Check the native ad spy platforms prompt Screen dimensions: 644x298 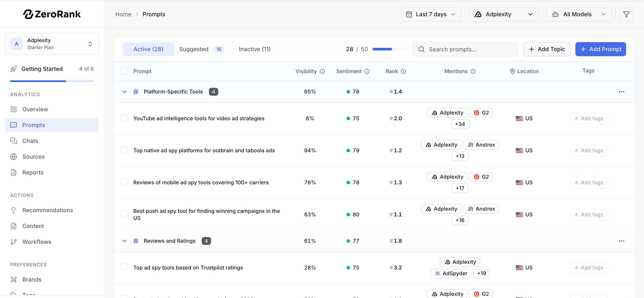[125, 150]
